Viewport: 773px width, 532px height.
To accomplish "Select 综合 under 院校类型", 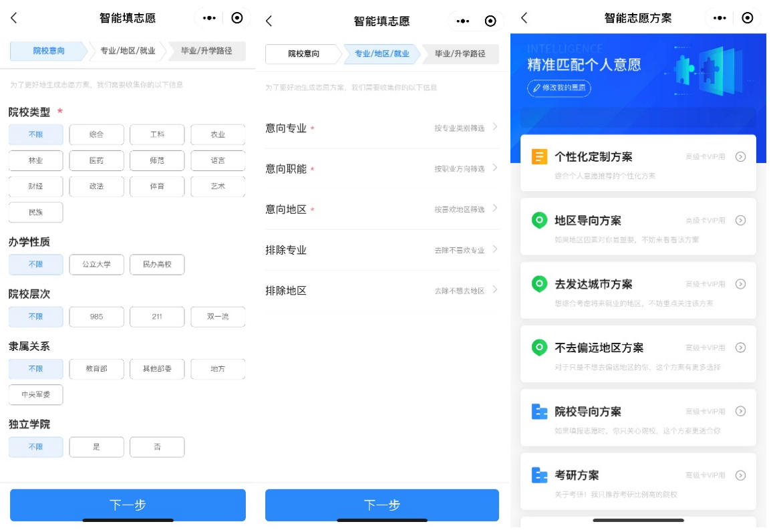I will click(x=97, y=134).
